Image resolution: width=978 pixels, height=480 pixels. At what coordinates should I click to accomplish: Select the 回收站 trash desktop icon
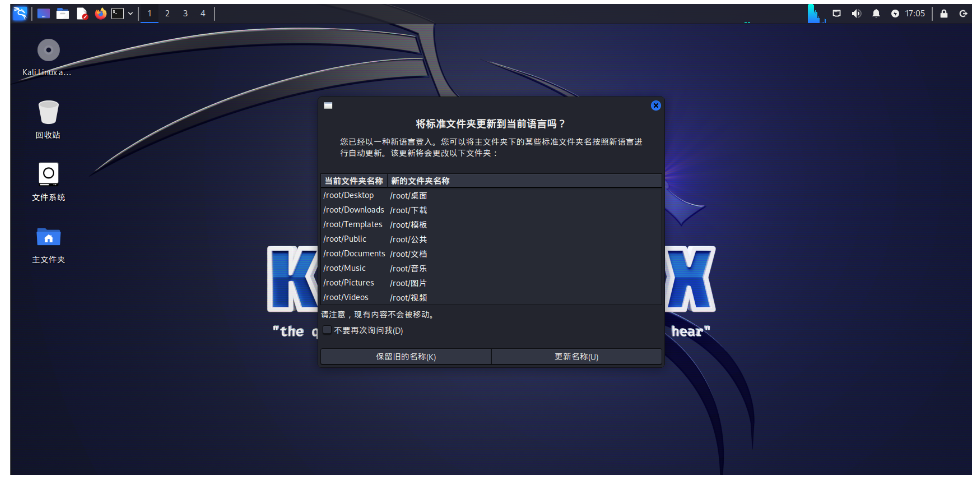48,111
